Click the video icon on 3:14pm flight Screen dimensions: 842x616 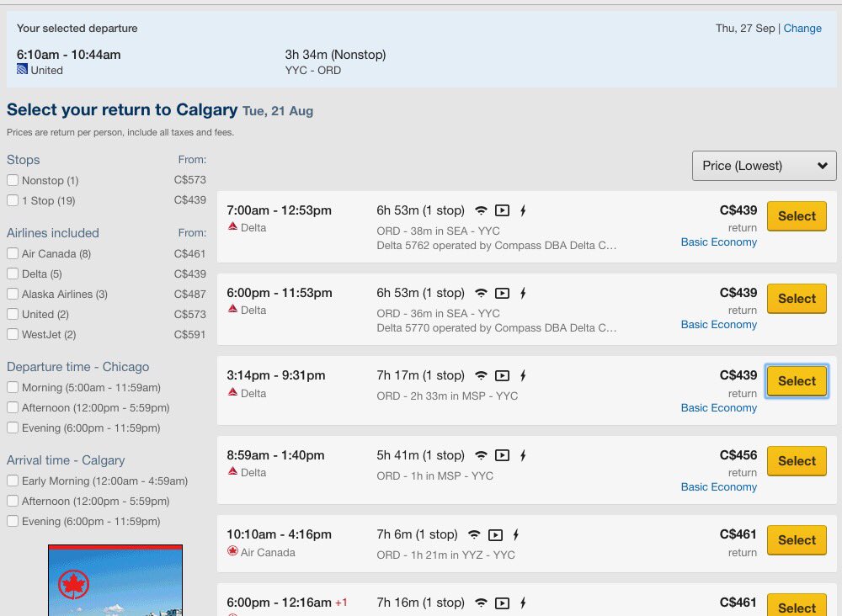click(502, 375)
